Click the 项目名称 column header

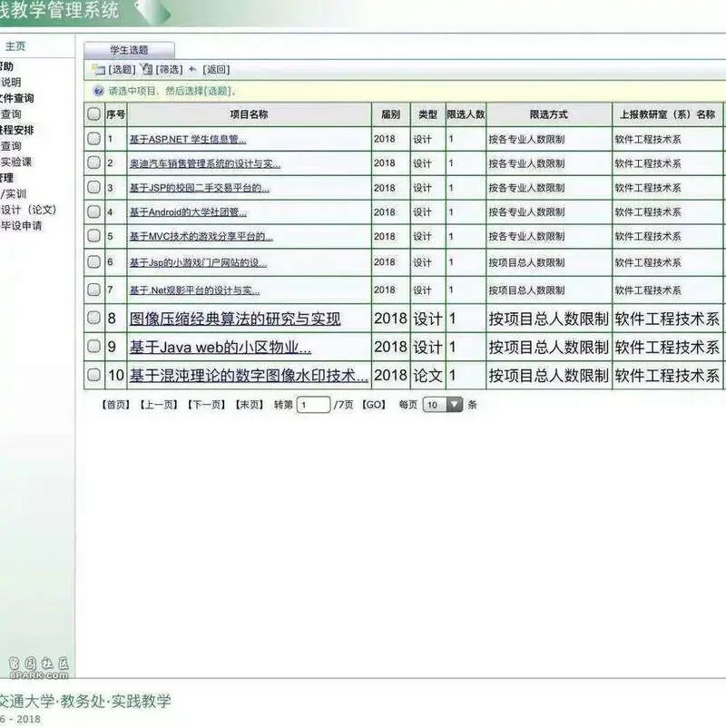coord(250,114)
